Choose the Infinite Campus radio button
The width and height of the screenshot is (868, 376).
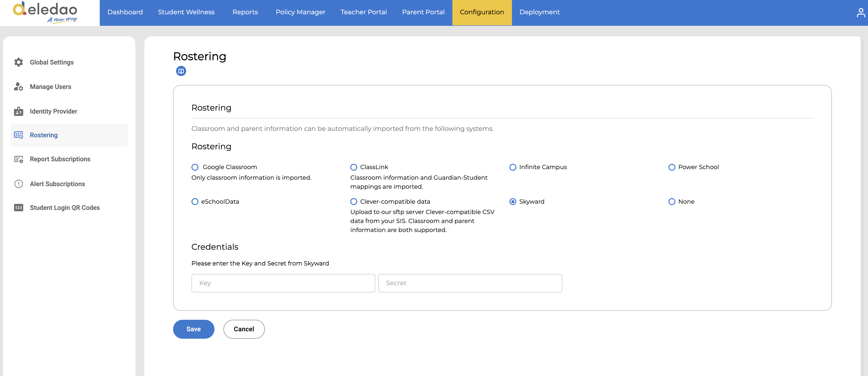[x=512, y=167]
